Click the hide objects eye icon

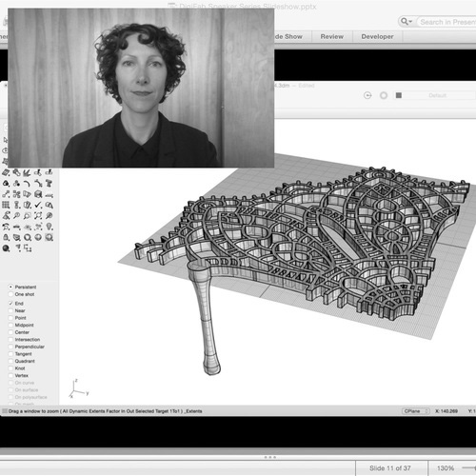point(28,227)
